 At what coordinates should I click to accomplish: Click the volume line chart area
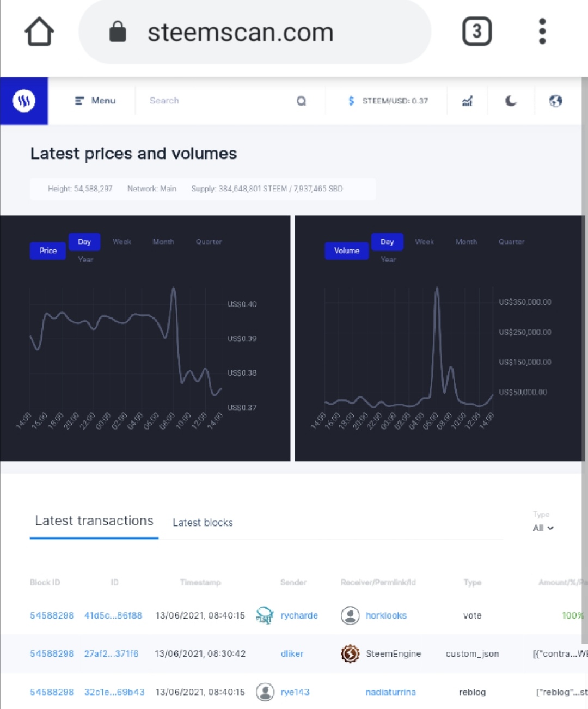tap(408, 349)
